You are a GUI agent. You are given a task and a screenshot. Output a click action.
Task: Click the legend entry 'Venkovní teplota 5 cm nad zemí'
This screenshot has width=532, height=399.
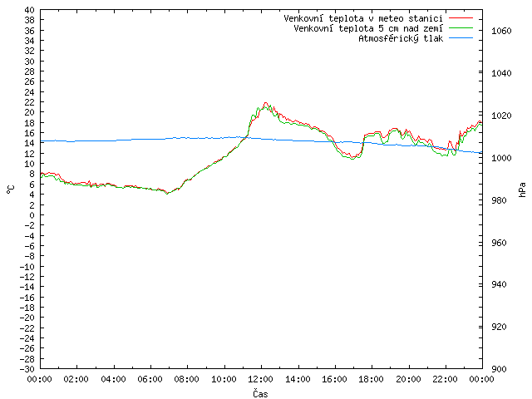[x=368, y=28]
